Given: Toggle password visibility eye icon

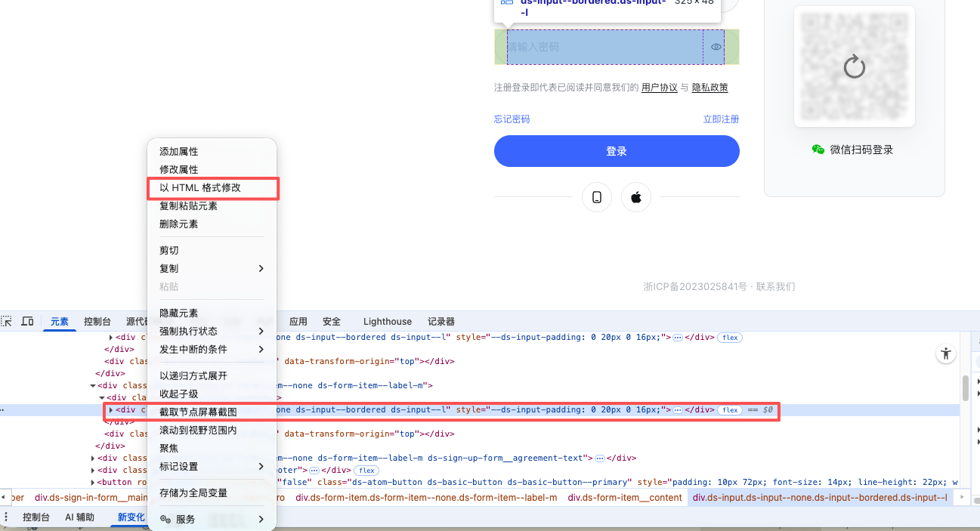Looking at the screenshot, I should click(716, 47).
